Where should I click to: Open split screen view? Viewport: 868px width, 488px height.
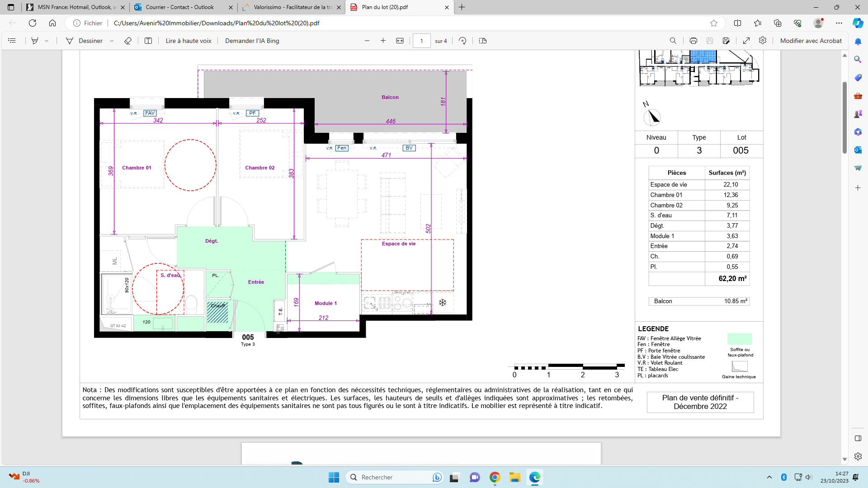pyautogui.click(x=738, y=23)
